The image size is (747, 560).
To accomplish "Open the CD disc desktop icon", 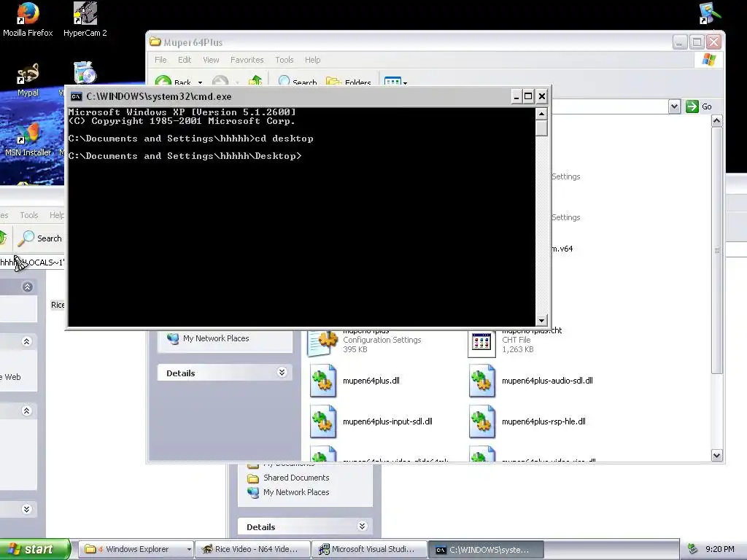I will click(85, 74).
